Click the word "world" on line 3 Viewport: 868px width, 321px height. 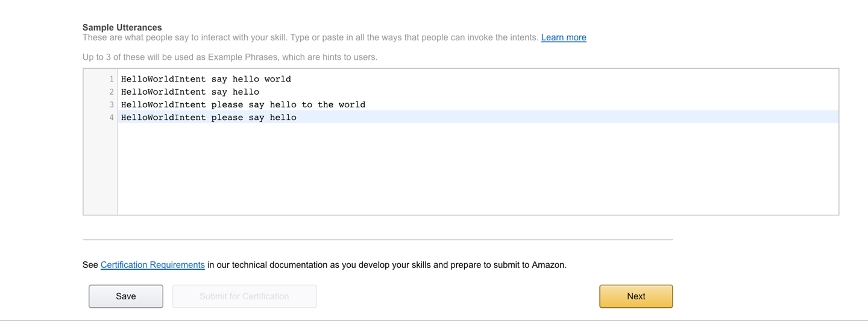[x=352, y=104]
